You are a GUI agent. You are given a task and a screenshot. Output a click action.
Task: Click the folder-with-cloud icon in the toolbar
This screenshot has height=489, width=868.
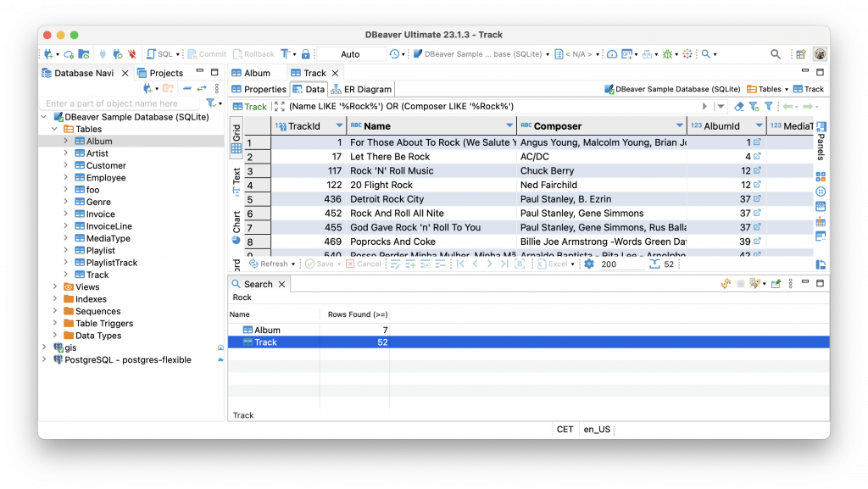tap(84, 54)
